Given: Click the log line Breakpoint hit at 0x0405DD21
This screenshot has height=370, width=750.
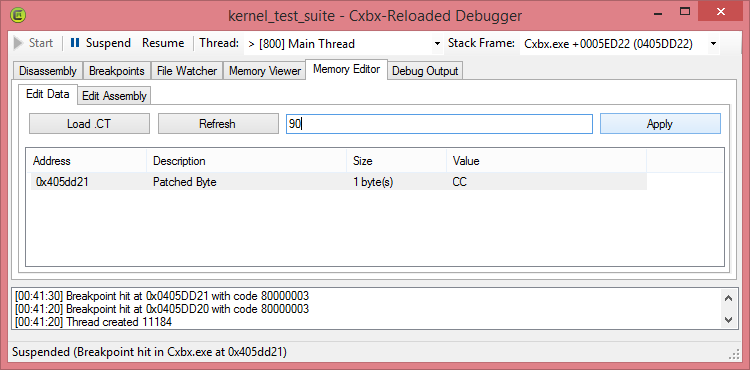Looking at the screenshot, I should point(162,295).
